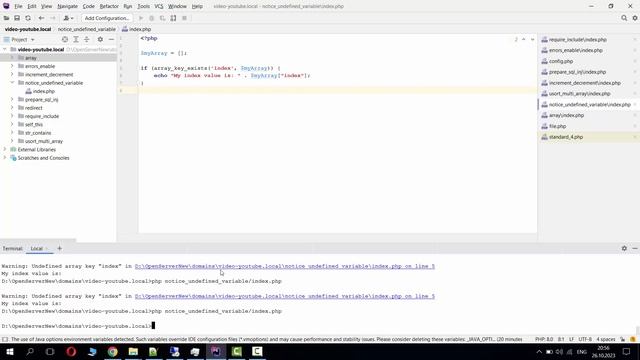Click the Stop square icon in toolbar
Image resolution: width=640 pixels, height=360 pixels.
point(184,18)
